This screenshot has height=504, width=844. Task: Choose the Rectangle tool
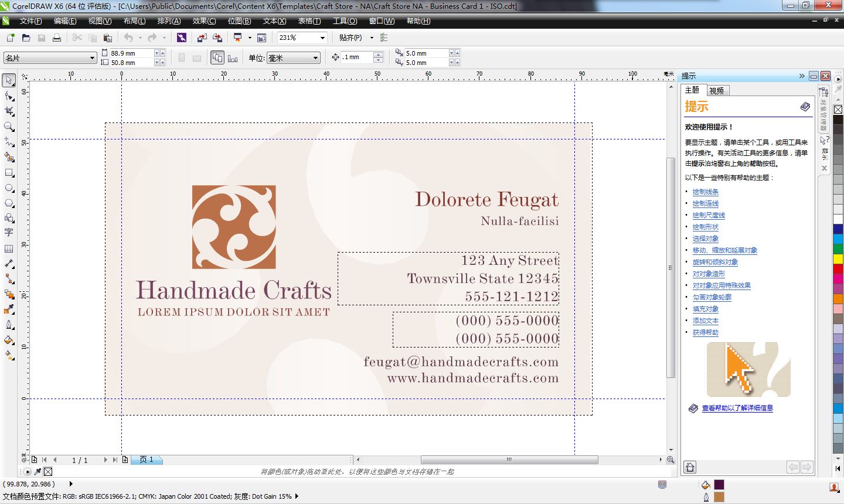click(x=9, y=173)
